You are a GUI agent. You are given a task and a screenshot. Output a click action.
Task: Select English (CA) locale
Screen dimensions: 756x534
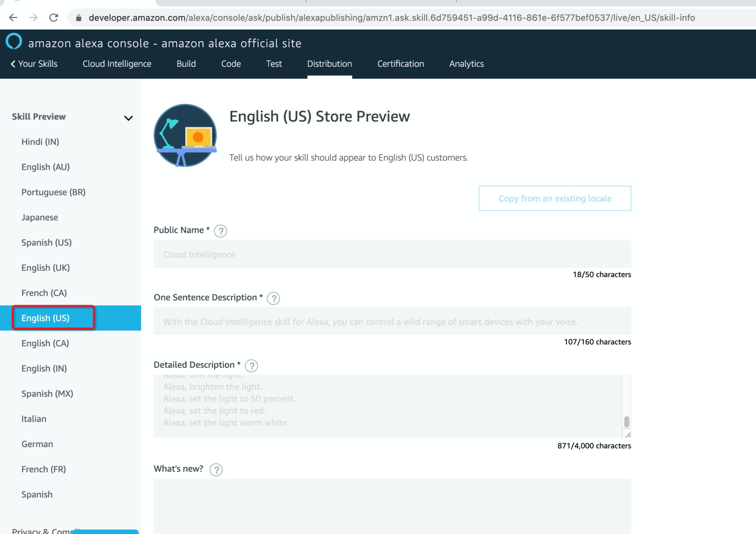tap(45, 343)
